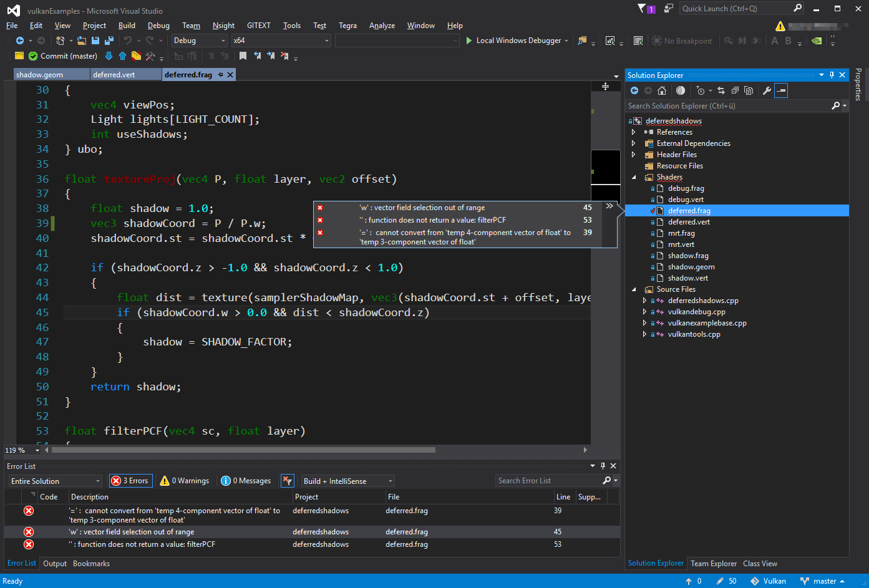Toggle Preview Selected Items button

[x=781, y=90]
